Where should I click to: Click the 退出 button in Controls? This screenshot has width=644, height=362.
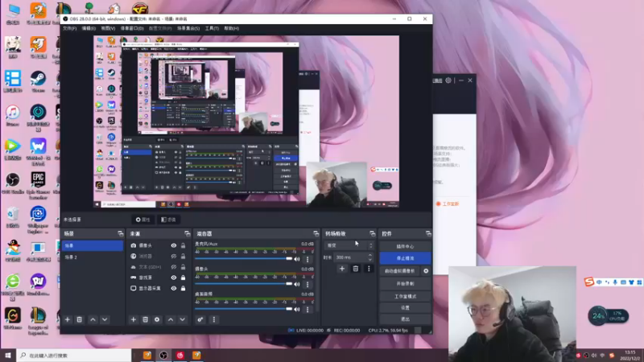(x=405, y=319)
